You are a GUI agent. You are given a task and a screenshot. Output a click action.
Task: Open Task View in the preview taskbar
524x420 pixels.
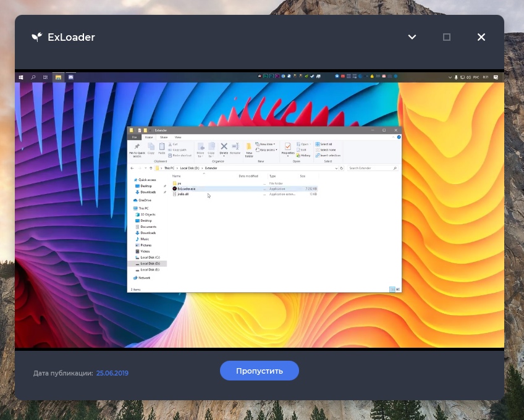pos(46,77)
